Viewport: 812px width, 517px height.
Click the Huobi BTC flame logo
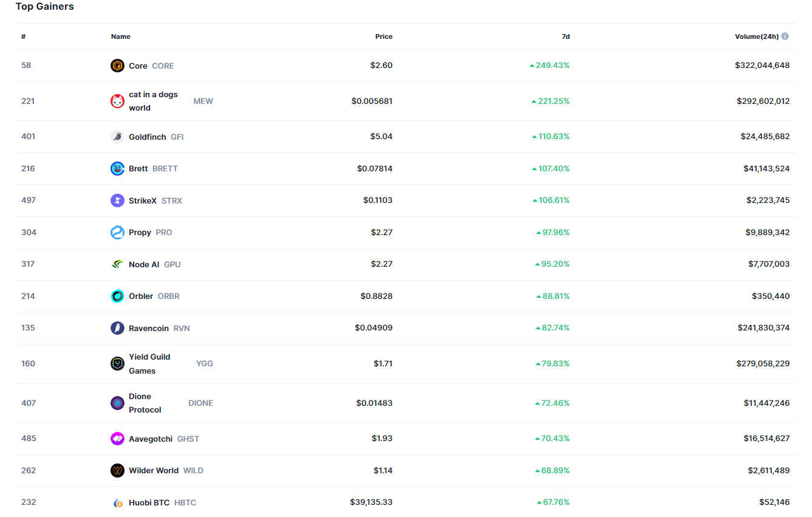(x=117, y=502)
